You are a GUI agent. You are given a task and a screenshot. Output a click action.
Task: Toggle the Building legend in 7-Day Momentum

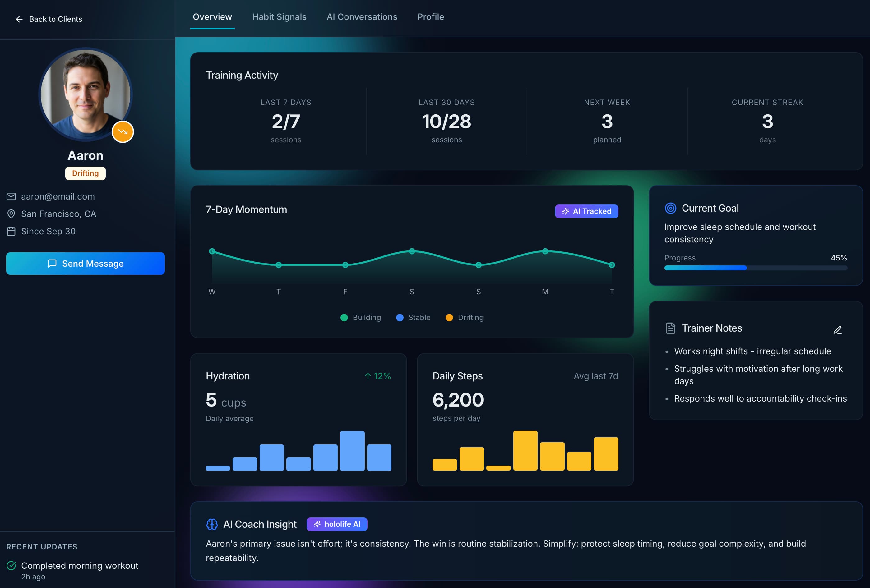360,317
